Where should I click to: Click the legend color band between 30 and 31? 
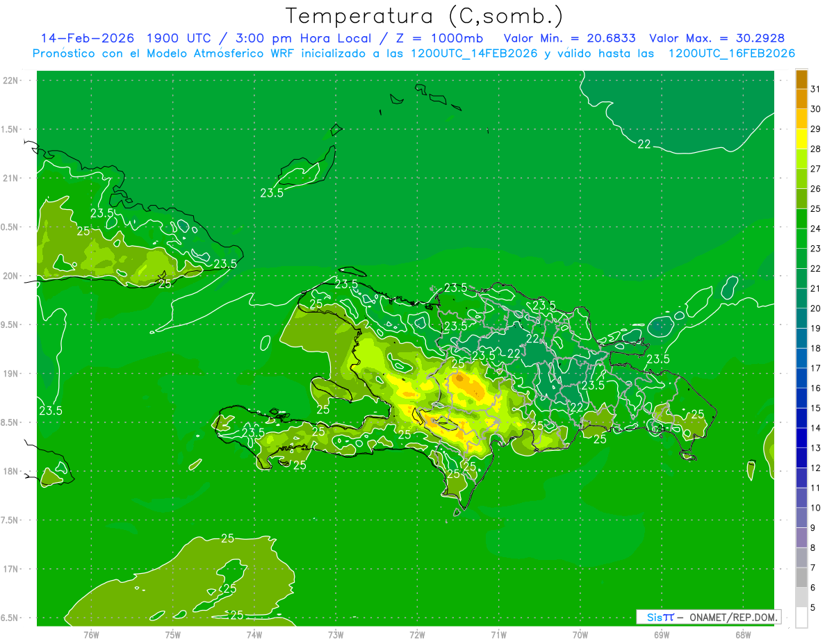[x=801, y=99]
